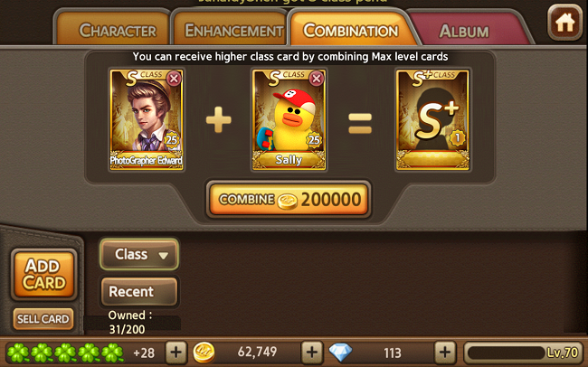Remove PhotoGrapher Edward card with X
The height and width of the screenshot is (367, 588).
coord(174,80)
